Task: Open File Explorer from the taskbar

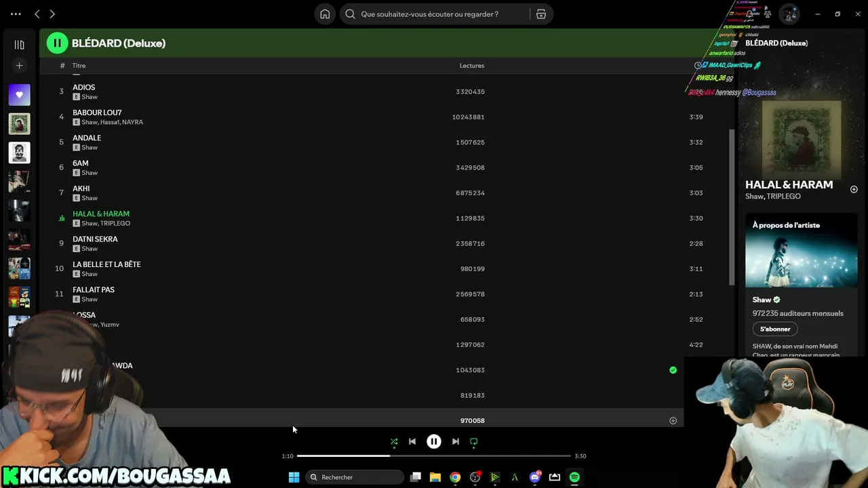Action: click(x=435, y=477)
